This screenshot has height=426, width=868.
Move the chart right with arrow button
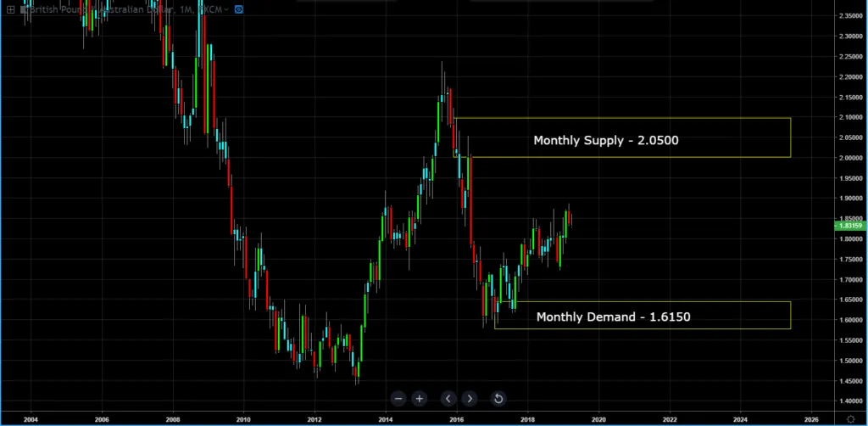pyautogui.click(x=470, y=398)
